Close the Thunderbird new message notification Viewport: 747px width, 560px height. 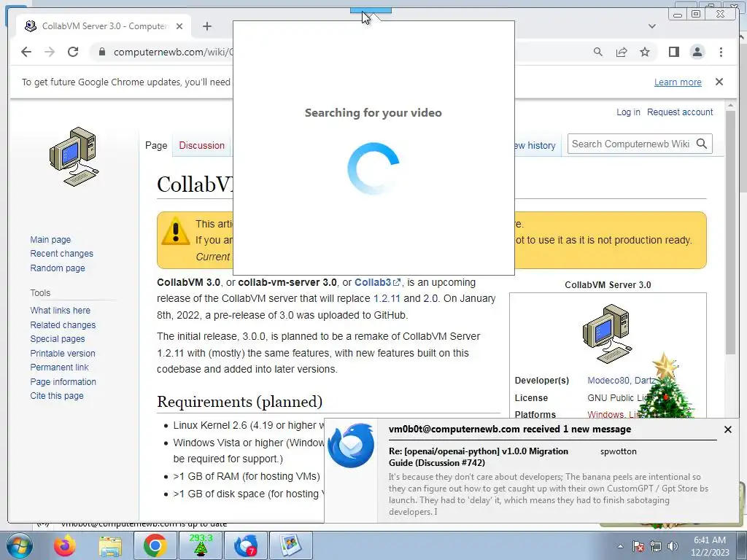click(727, 429)
